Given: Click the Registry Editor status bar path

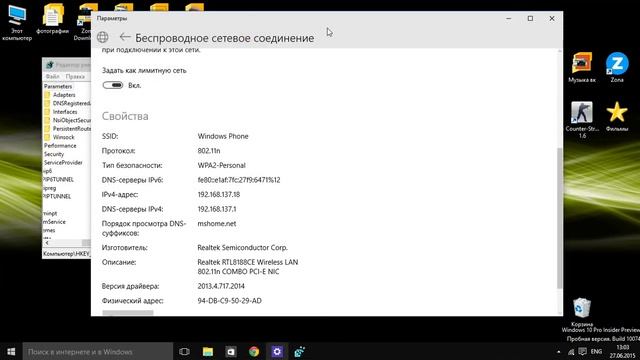Looking at the screenshot, I should click(x=67, y=254).
